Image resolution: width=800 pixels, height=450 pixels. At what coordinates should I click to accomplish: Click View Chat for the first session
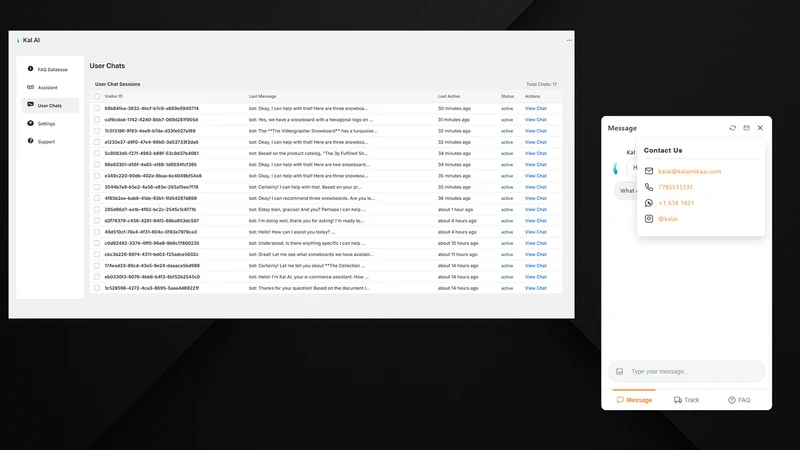pyautogui.click(x=535, y=109)
